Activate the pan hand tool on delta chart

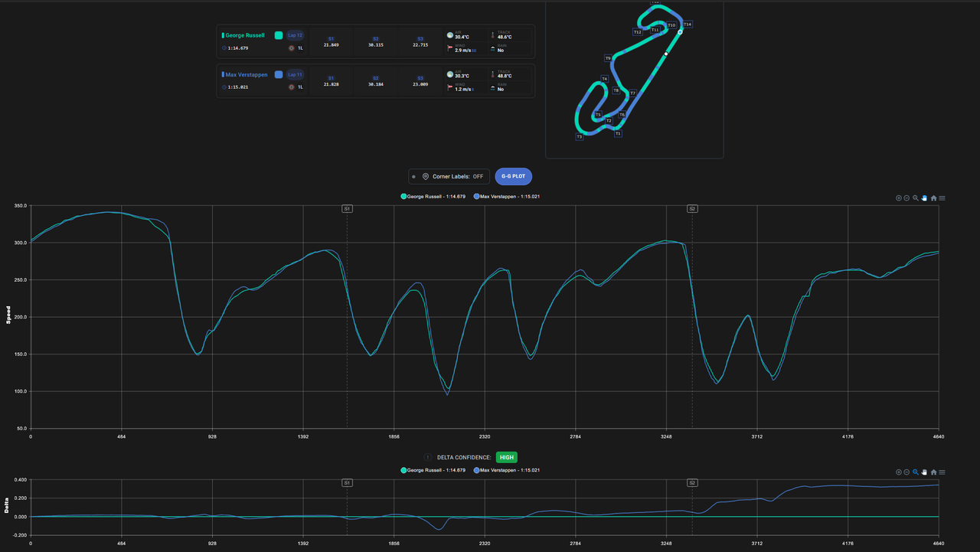point(924,472)
